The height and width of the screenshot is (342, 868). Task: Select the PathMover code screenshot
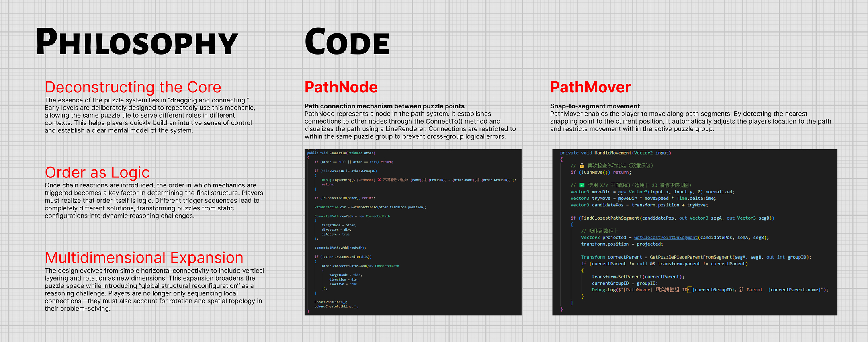pyautogui.click(x=694, y=232)
